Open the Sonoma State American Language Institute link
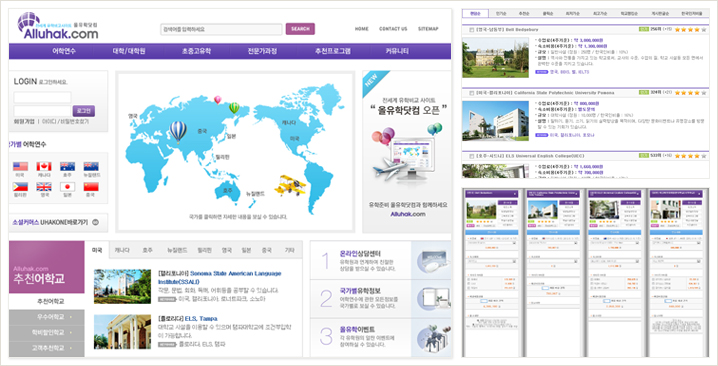The image size is (718, 366). pyautogui.click(x=220, y=278)
